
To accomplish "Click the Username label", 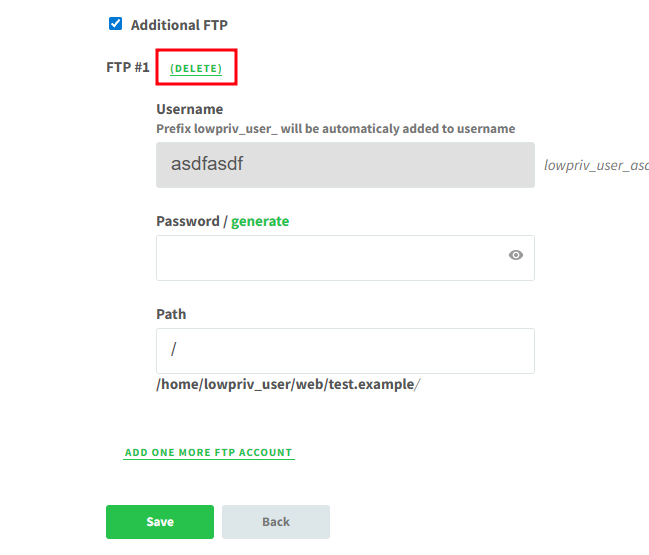I will point(190,109).
